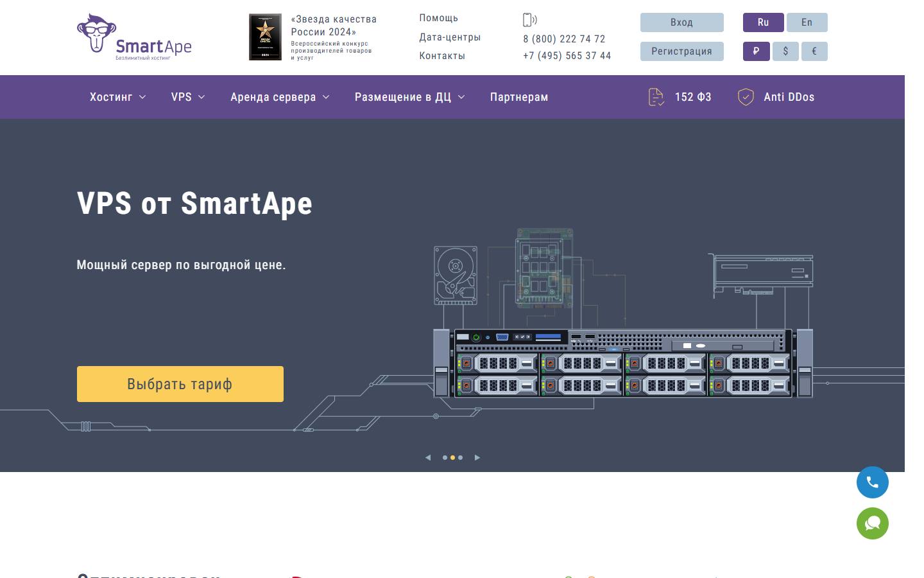924x578 pixels.
Task: Select dollar currency
Action: pos(785,51)
